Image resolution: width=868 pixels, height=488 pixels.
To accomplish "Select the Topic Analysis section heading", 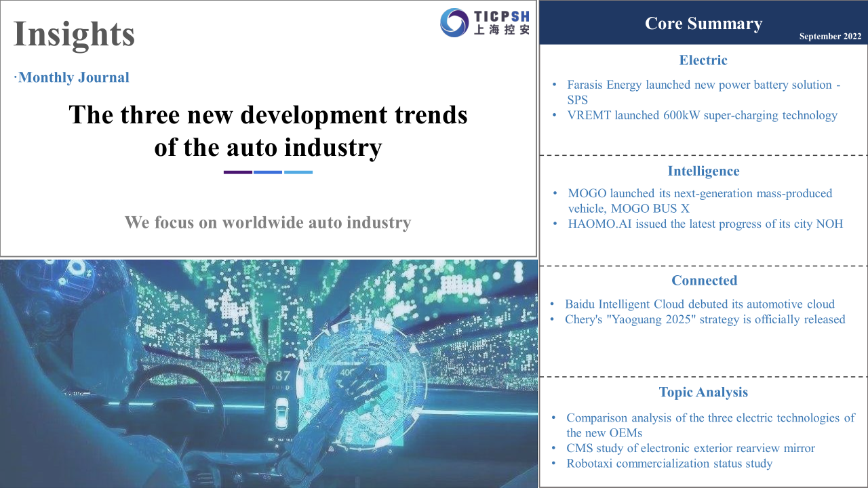I will [703, 392].
